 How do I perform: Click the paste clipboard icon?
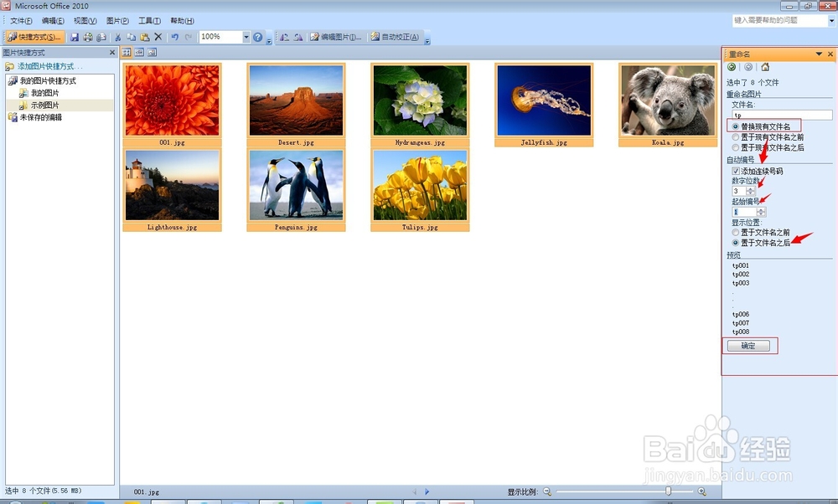[144, 37]
